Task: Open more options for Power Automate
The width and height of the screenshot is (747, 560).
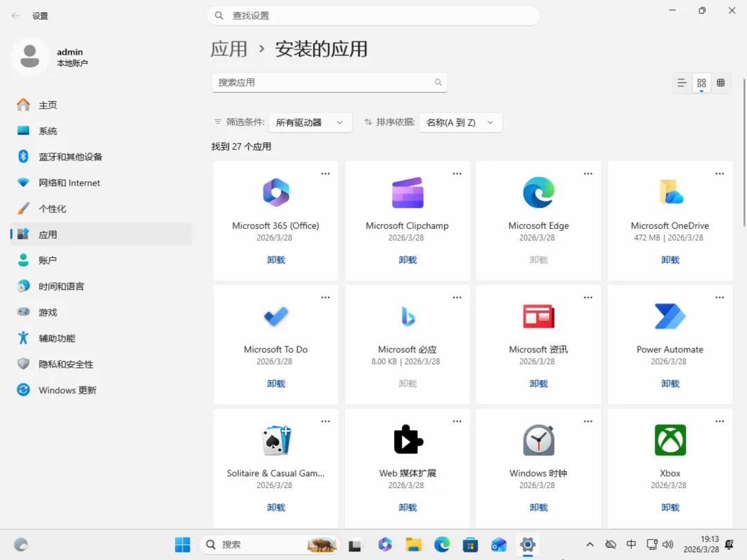Action: pos(719,297)
